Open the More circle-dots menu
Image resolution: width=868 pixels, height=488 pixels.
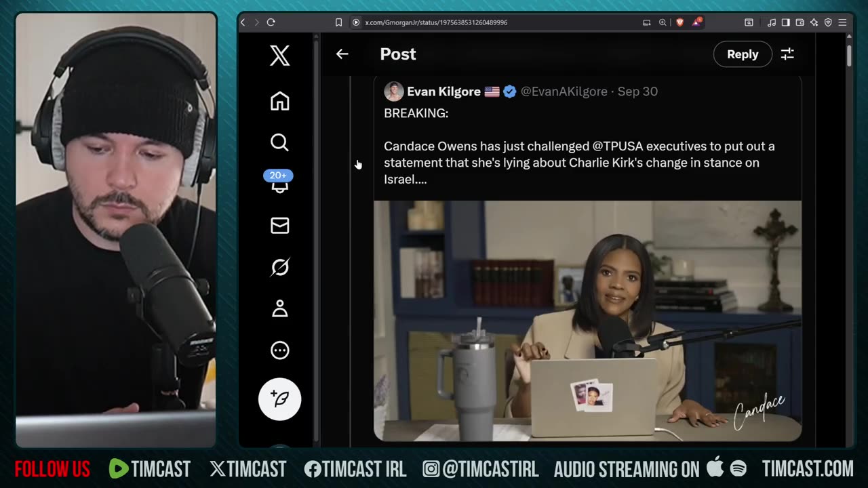(x=279, y=350)
